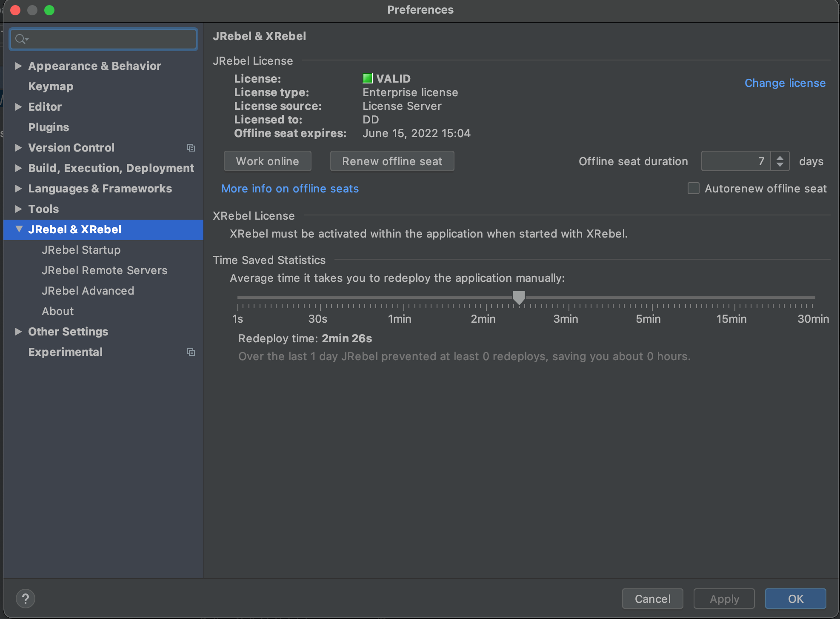Click the project-level icon next to Experimental

[x=191, y=352]
